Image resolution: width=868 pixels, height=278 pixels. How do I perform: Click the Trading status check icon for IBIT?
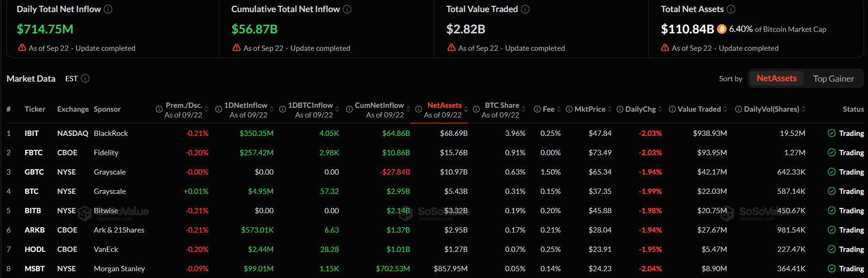832,133
